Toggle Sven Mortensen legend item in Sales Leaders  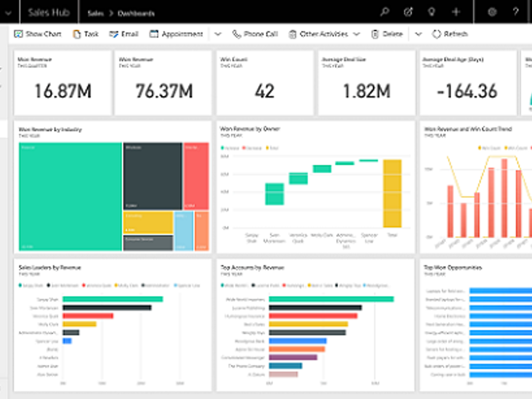(62, 286)
